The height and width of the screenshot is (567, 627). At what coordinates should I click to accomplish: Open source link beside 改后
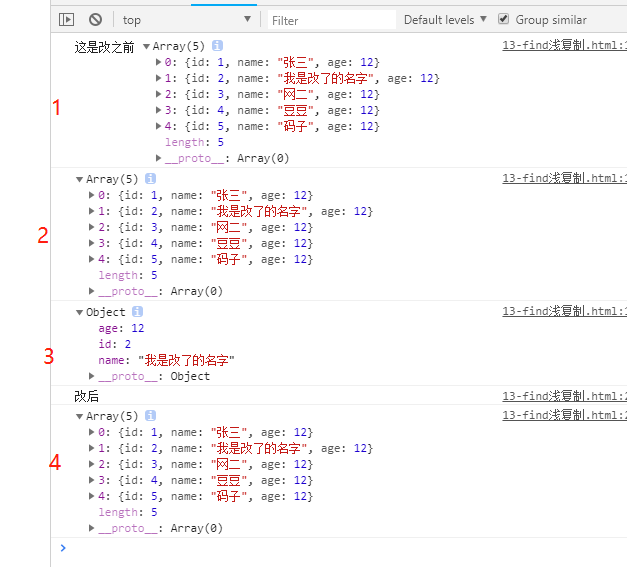click(564, 396)
